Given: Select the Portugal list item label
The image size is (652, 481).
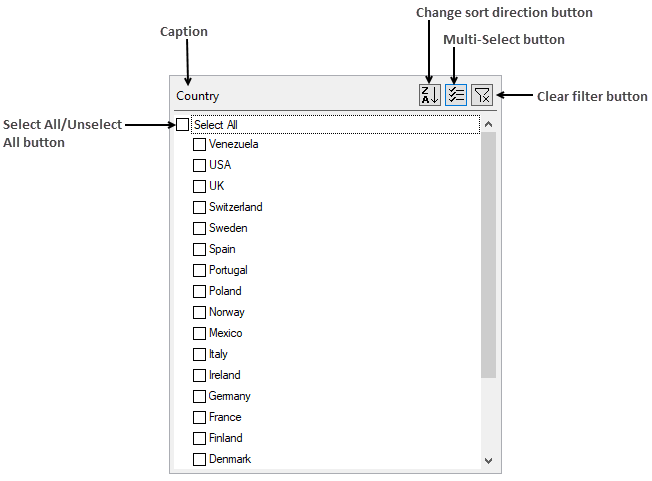Looking at the screenshot, I should (x=228, y=270).
